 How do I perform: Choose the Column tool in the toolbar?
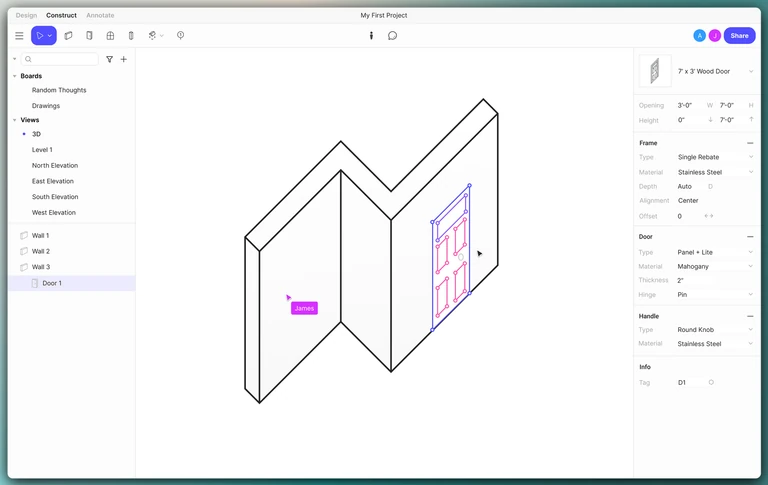[x=131, y=36]
